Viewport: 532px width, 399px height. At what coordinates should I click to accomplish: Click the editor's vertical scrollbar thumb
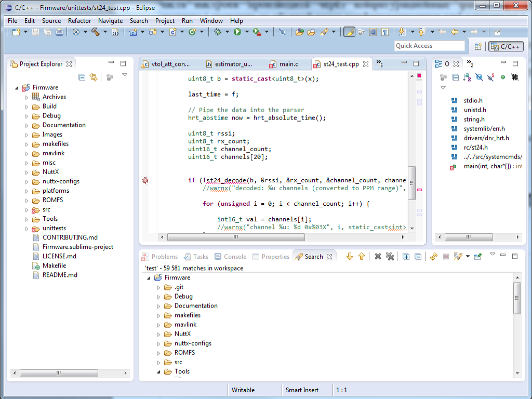pyautogui.click(x=412, y=182)
